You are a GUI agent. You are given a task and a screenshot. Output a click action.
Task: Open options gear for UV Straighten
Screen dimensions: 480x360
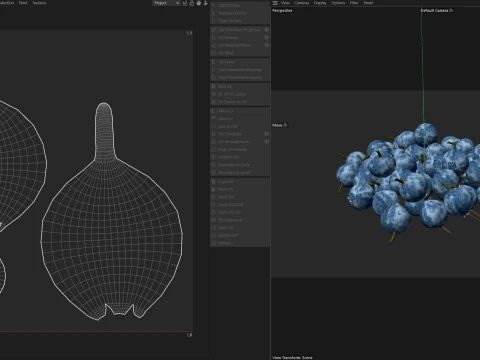tap(266, 134)
